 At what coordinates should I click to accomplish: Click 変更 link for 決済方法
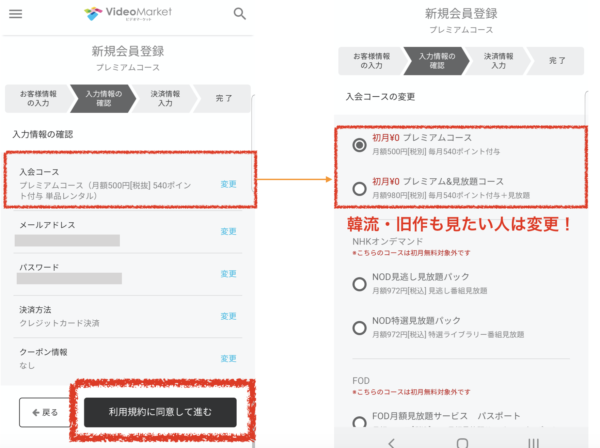click(x=228, y=316)
